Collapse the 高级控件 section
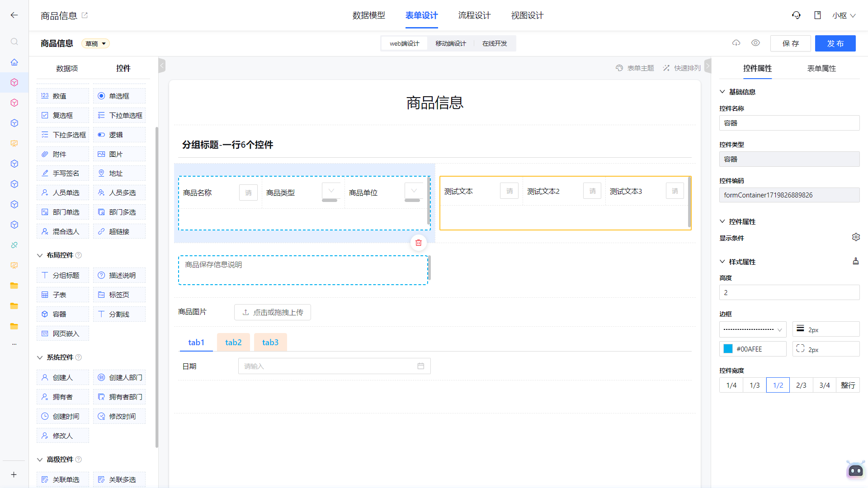This screenshot has height=488, width=868. pos(40,460)
